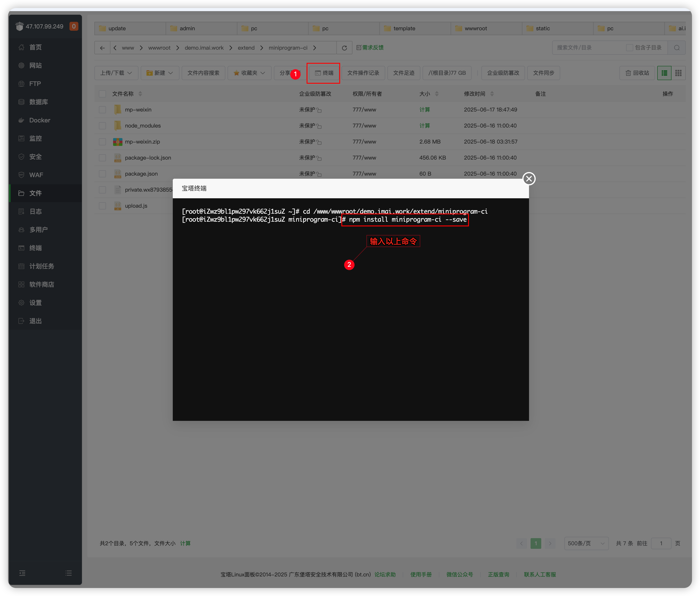Switch to list view icon
This screenshot has height=596, width=700.
coord(664,73)
